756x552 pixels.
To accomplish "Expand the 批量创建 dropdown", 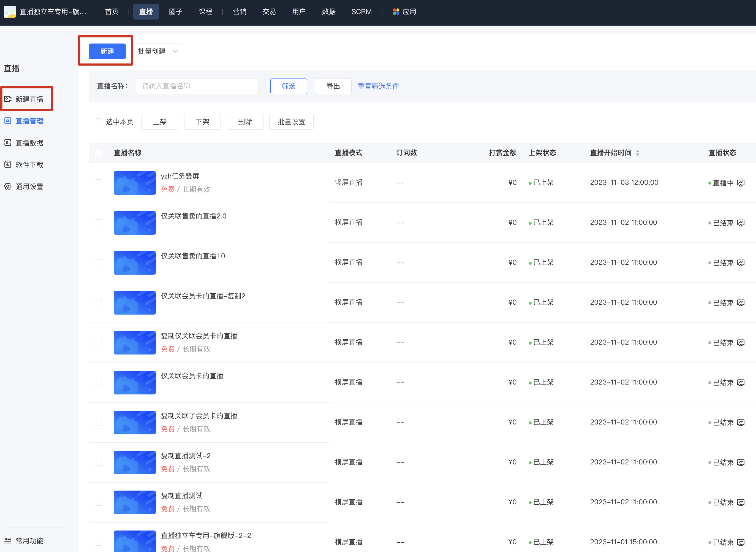I will pos(158,51).
